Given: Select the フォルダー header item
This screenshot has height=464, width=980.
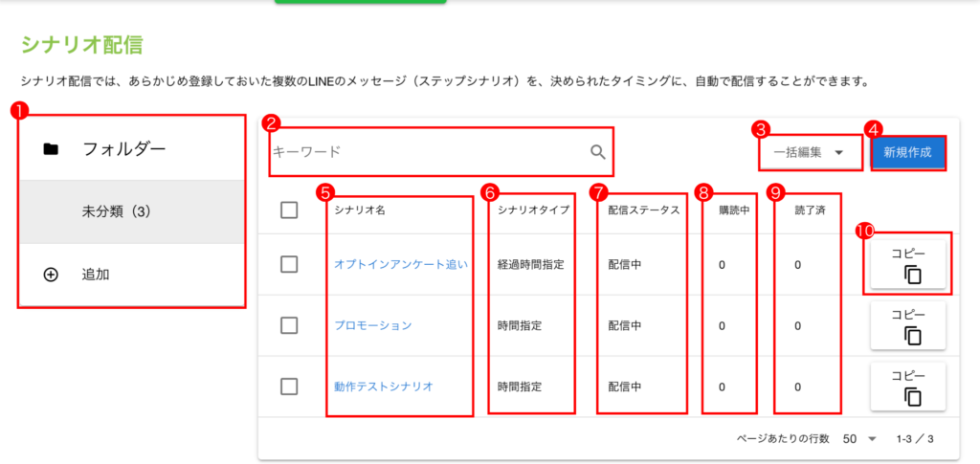Looking at the screenshot, I should [124, 148].
